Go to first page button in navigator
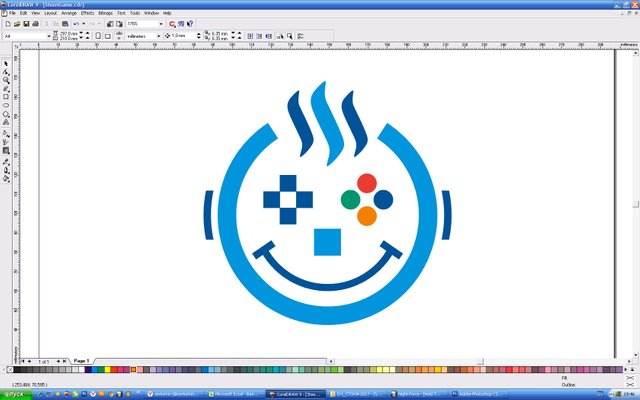640x400 pixels. [23, 361]
